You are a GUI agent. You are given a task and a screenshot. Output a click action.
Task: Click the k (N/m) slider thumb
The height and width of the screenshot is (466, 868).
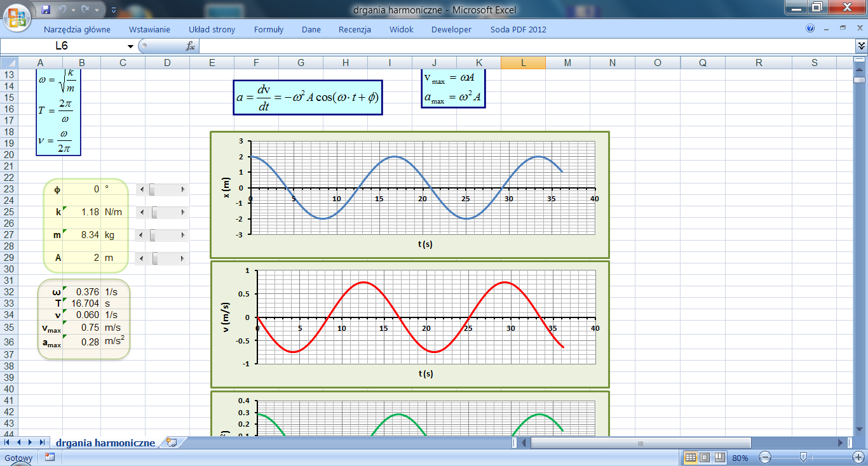click(154, 212)
